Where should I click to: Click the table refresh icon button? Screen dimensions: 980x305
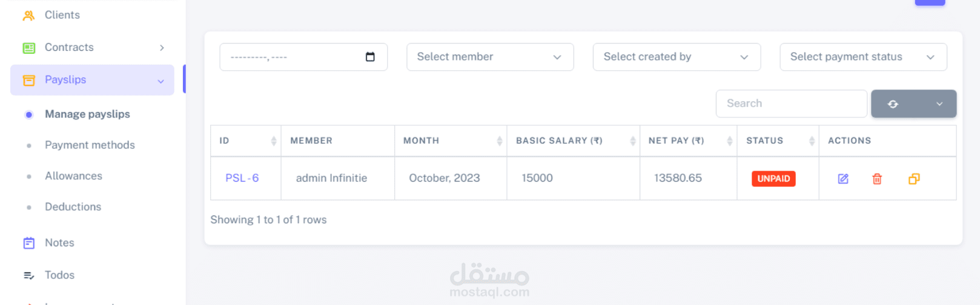pos(893,104)
